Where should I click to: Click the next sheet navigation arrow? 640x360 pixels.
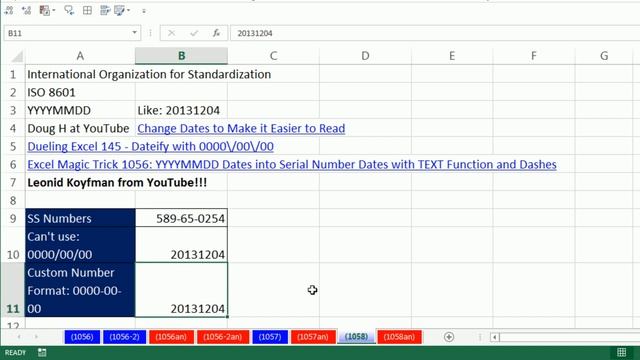[36, 337]
